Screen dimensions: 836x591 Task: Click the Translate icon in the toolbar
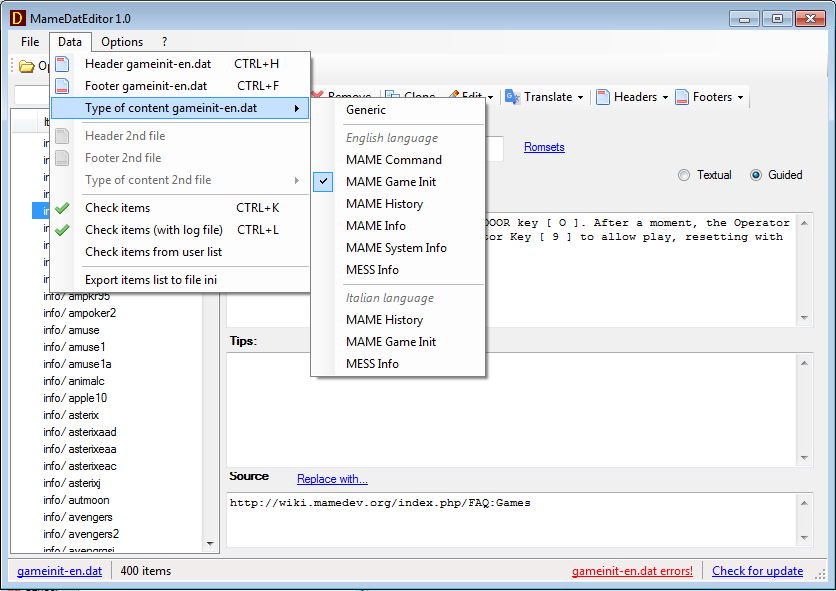[512, 97]
